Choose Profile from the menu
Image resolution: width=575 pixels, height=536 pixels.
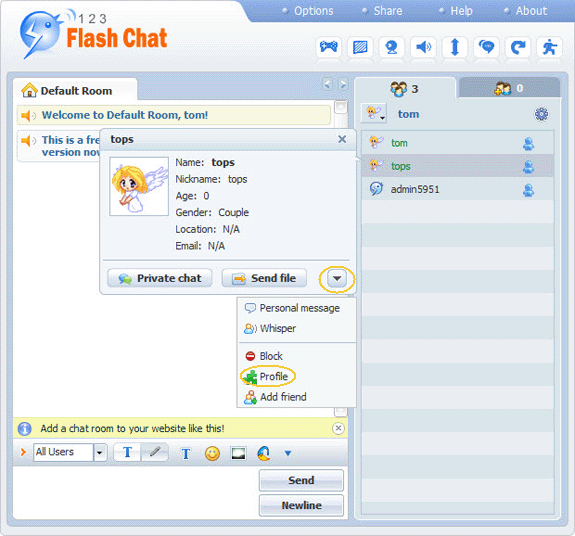(x=266, y=377)
